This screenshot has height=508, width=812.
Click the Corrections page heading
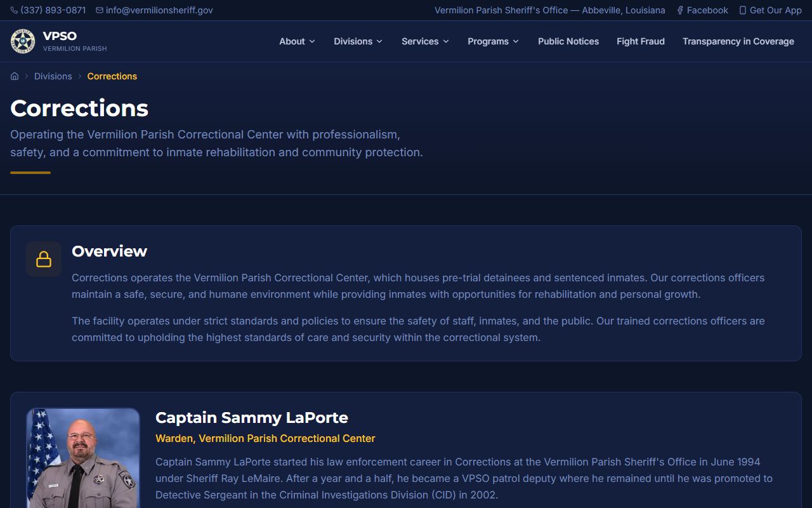point(79,109)
